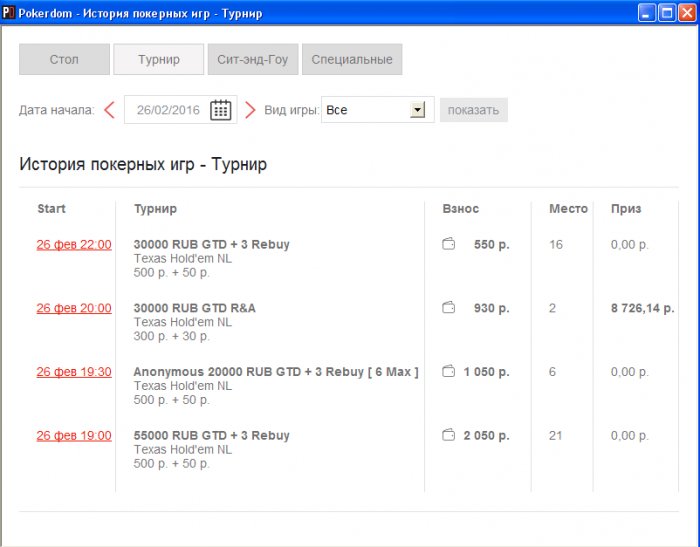Select tournament name 30000 RUB GTD + 3 Rebuy

(212, 244)
